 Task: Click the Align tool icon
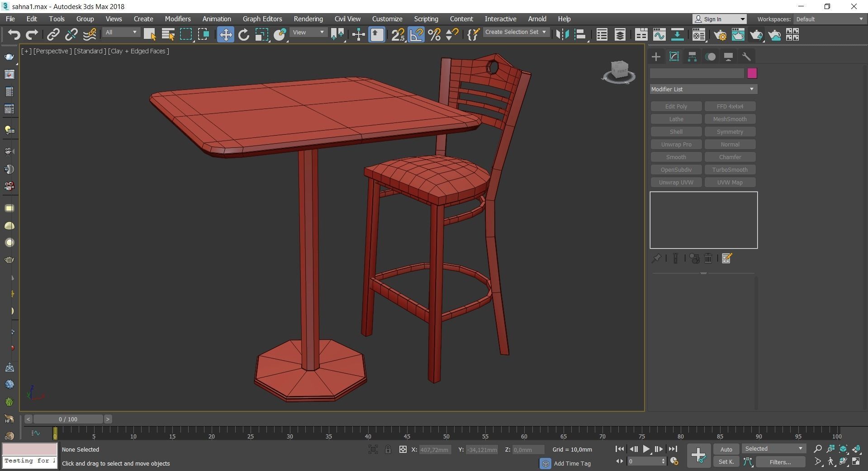pyautogui.click(x=580, y=35)
